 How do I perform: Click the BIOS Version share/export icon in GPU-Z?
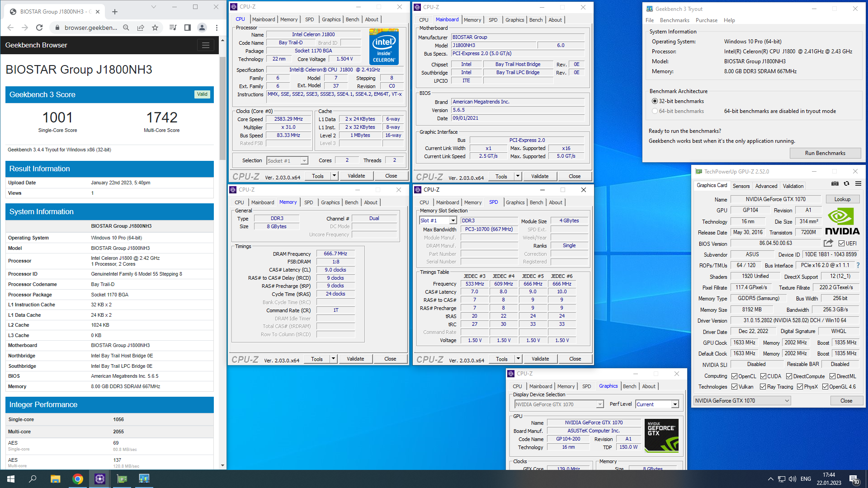click(828, 243)
